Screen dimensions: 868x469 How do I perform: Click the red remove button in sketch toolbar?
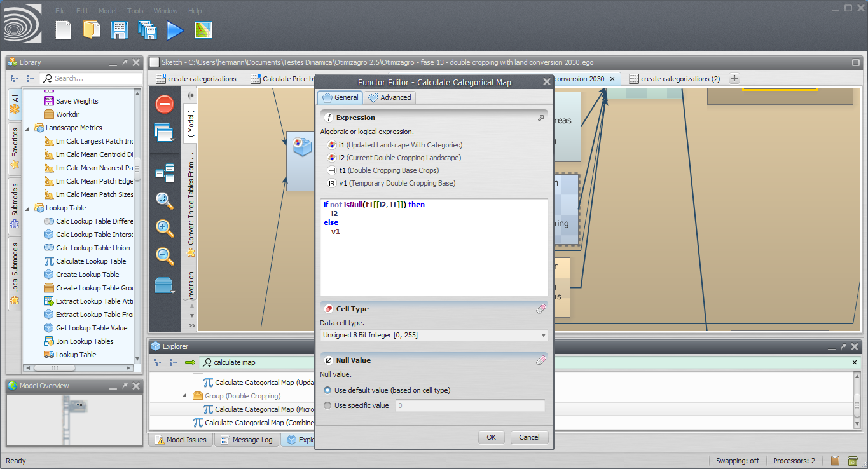(x=165, y=104)
